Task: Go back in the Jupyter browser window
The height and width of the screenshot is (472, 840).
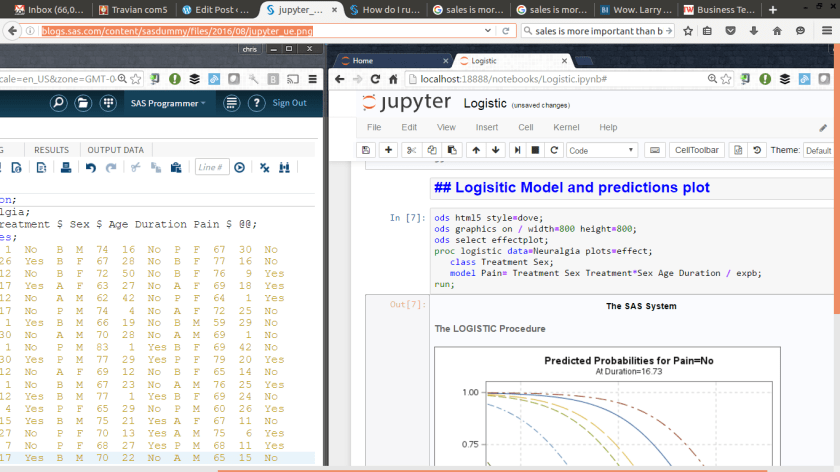Action: coord(340,79)
